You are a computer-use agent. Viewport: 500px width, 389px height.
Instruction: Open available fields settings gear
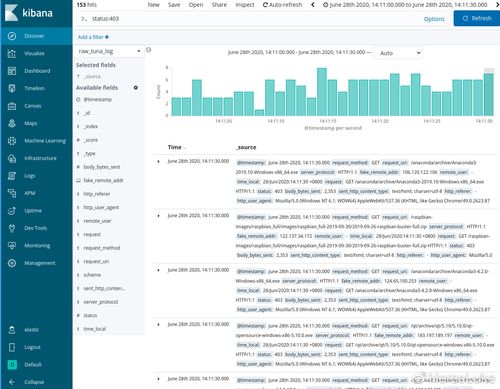tap(136, 88)
